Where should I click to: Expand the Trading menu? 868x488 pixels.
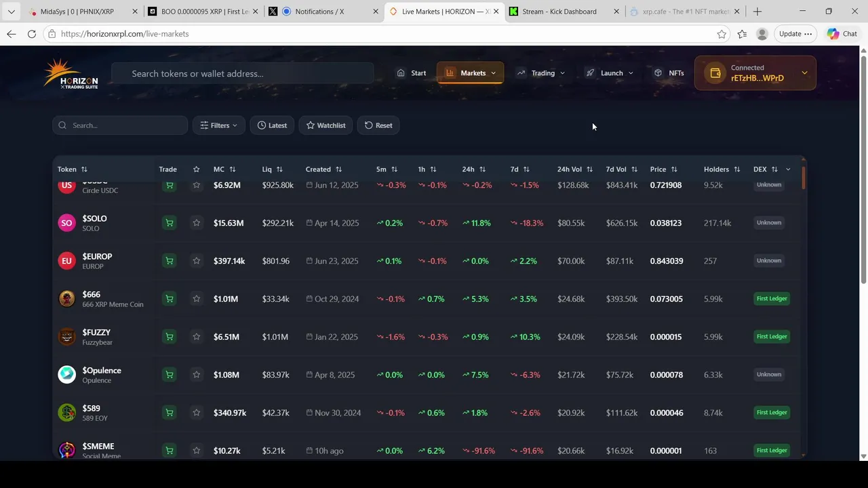tap(540, 73)
